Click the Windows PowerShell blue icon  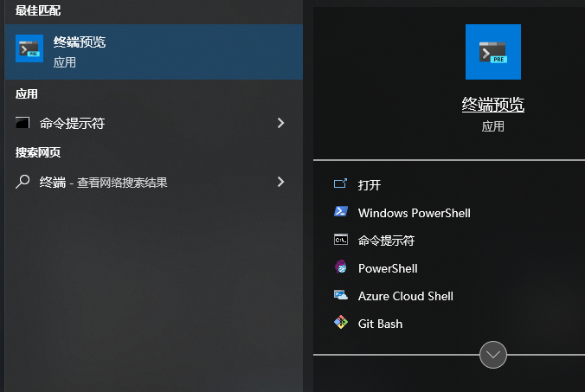click(341, 211)
